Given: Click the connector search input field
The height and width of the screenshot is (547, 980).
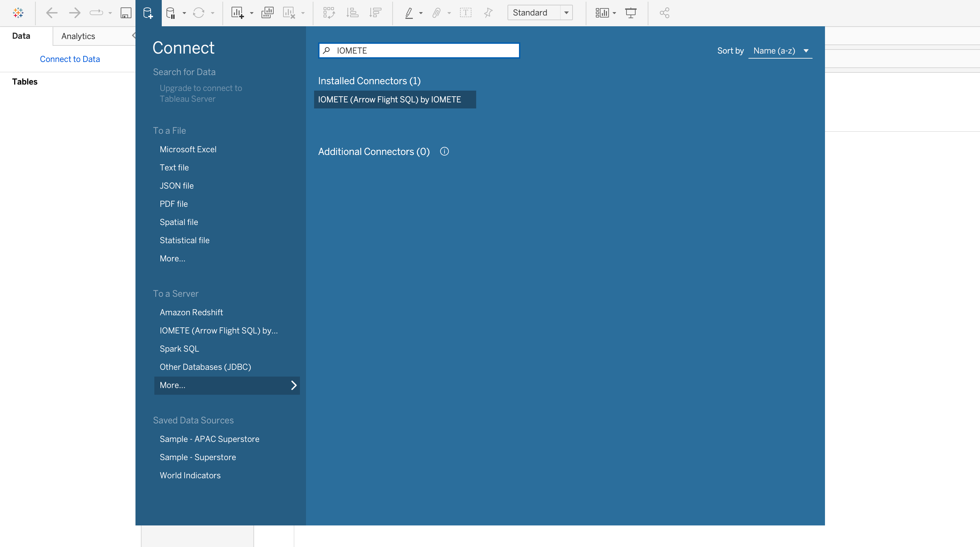Looking at the screenshot, I should point(419,50).
